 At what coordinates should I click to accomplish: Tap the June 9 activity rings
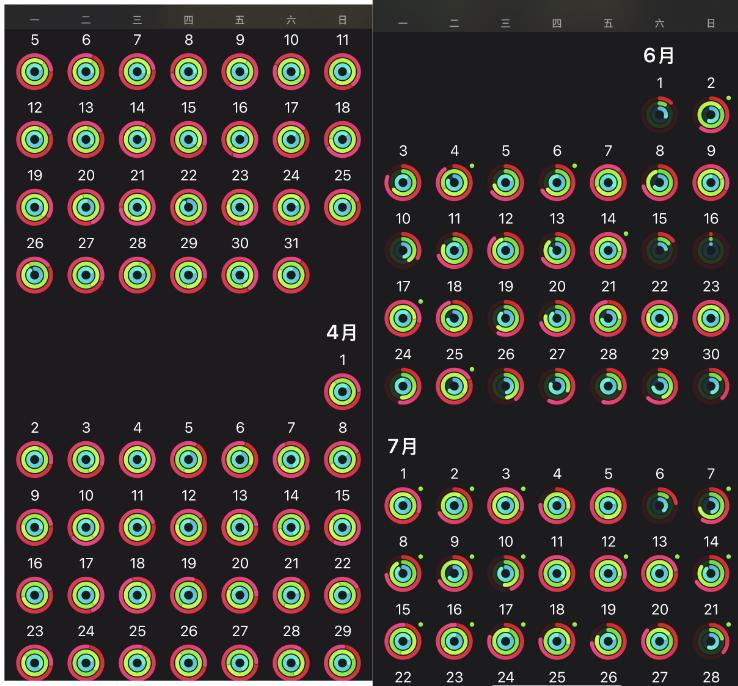tap(711, 182)
